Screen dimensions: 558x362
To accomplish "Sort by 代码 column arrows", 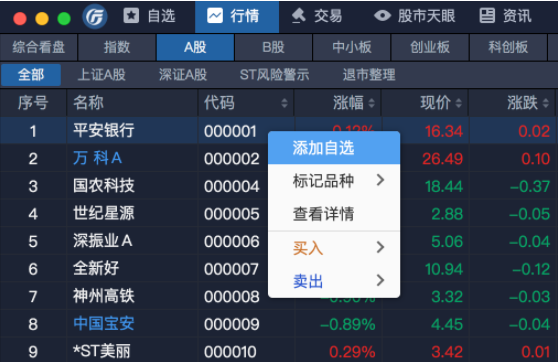I will [284, 103].
